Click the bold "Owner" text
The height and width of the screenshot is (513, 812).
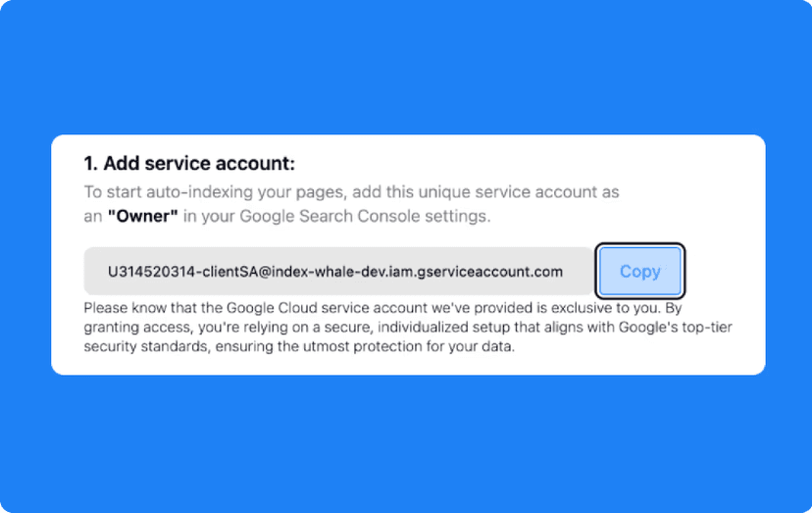[143, 216]
